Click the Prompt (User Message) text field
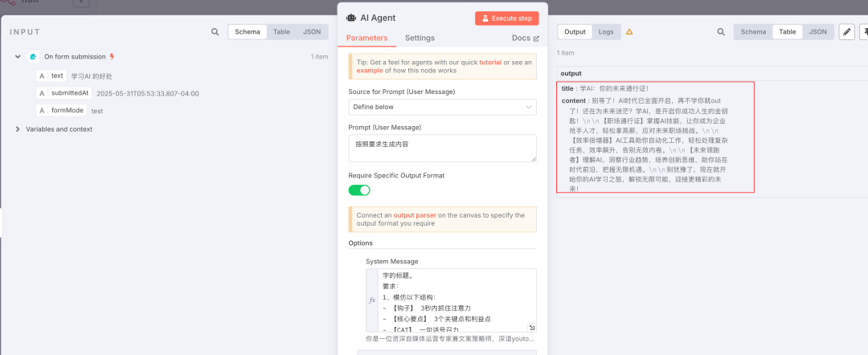The image size is (868, 355). 442,149
